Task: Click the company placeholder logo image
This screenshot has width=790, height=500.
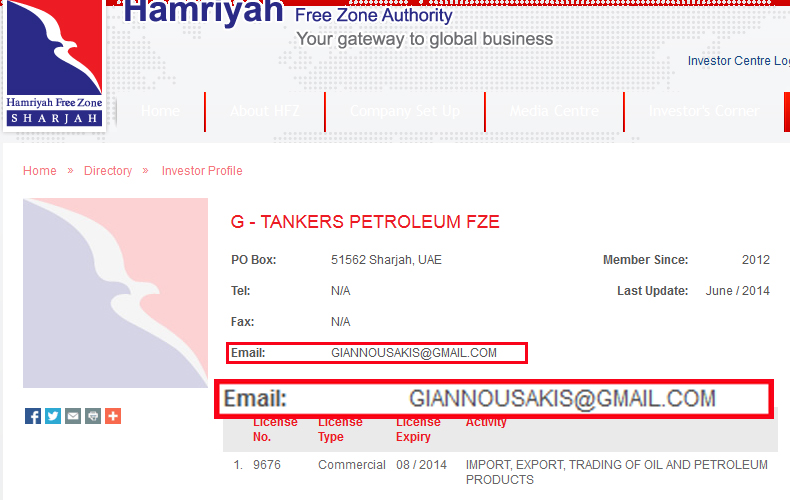Action: (115, 293)
